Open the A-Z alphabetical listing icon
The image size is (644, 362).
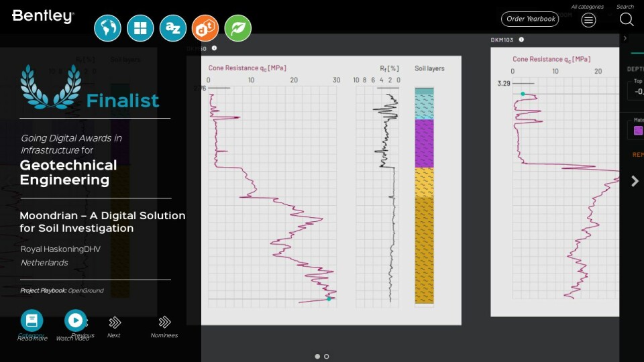(172, 28)
